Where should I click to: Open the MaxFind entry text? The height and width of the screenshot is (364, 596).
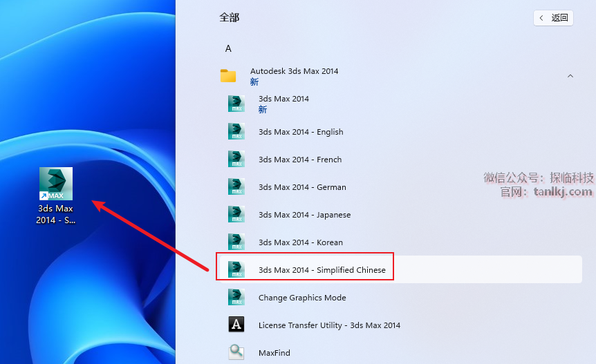click(x=274, y=353)
